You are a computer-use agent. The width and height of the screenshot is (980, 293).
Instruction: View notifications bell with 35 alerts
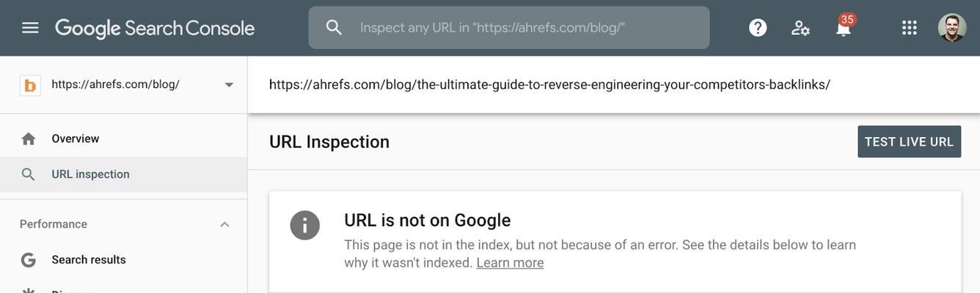click(x=844, y=26)
